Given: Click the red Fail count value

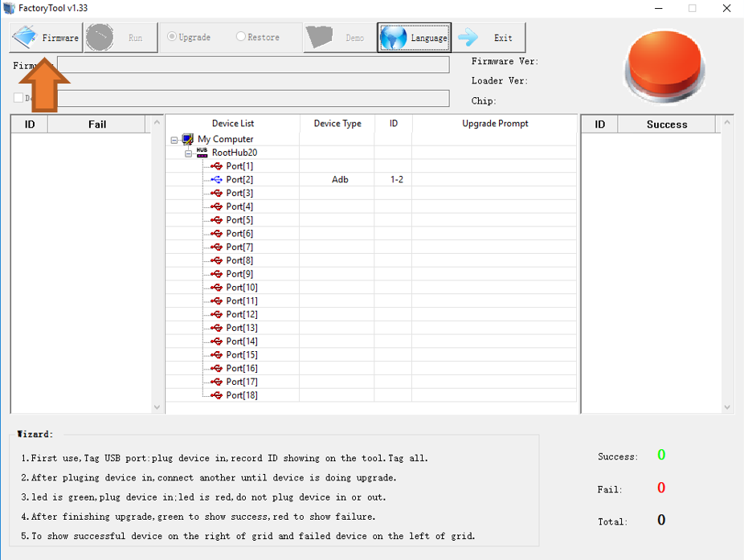Looking at the screenshot, I should pos(661,488).
